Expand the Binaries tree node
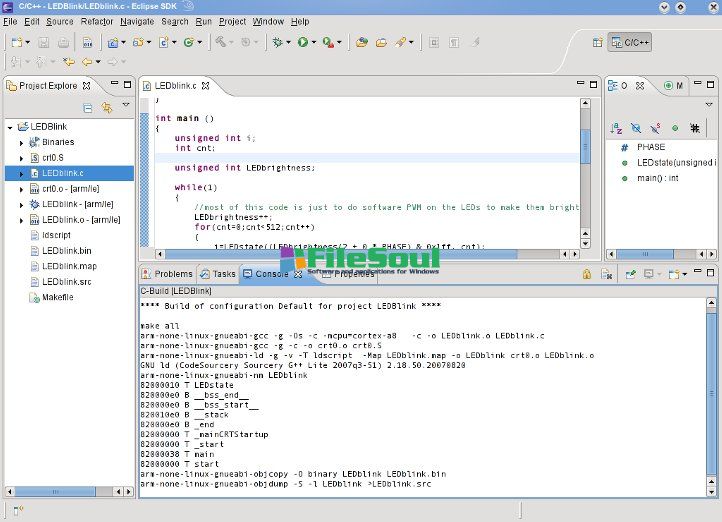Viewport: 722px width, 522px height. [x=21, y=143]
